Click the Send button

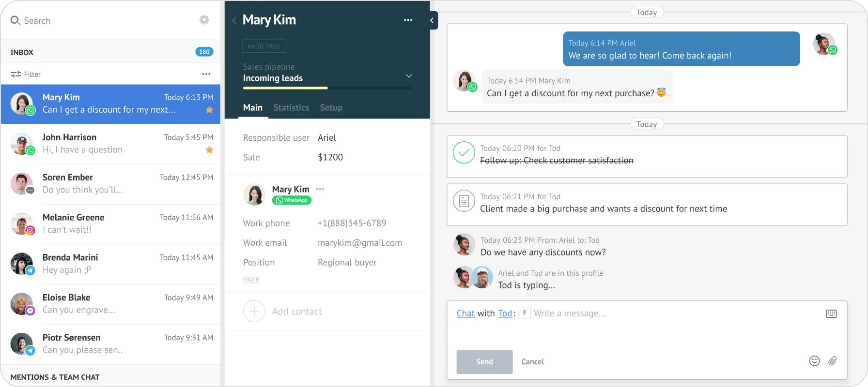coord(484,362)
